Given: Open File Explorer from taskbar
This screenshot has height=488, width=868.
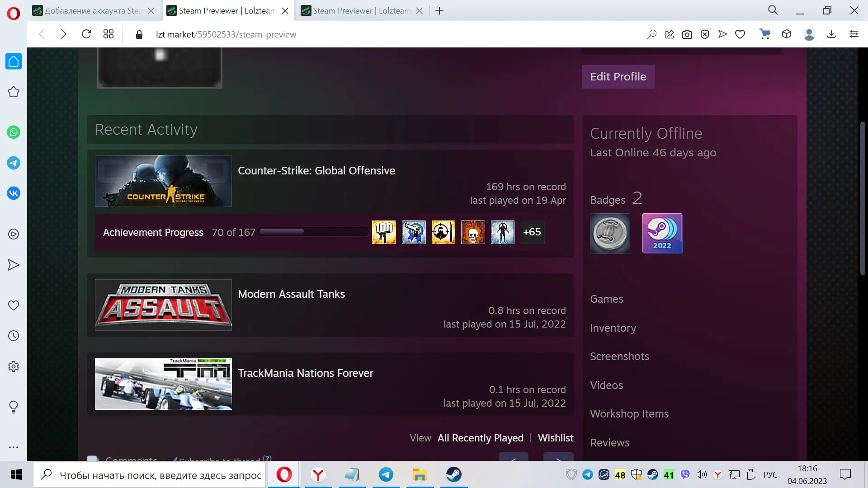Looking at the screenshot, I should coord(420,474).
